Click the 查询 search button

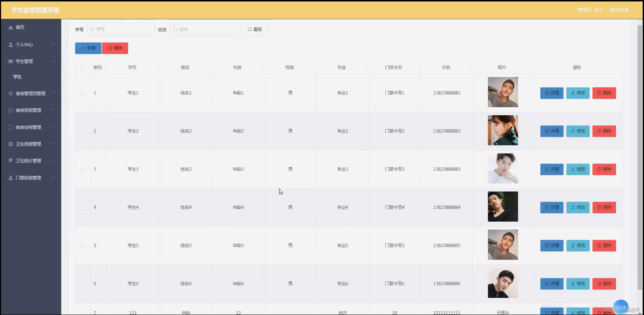tap(254, 29)
